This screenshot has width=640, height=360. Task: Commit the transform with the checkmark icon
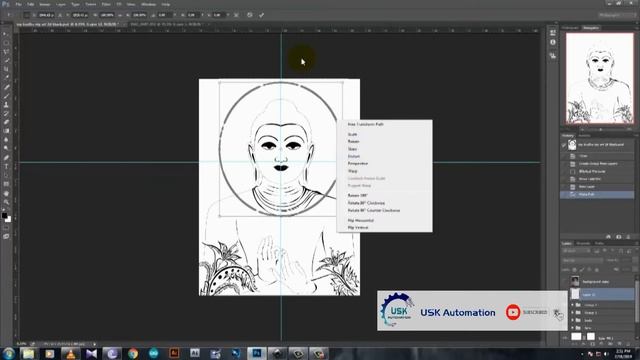[262, 15]
